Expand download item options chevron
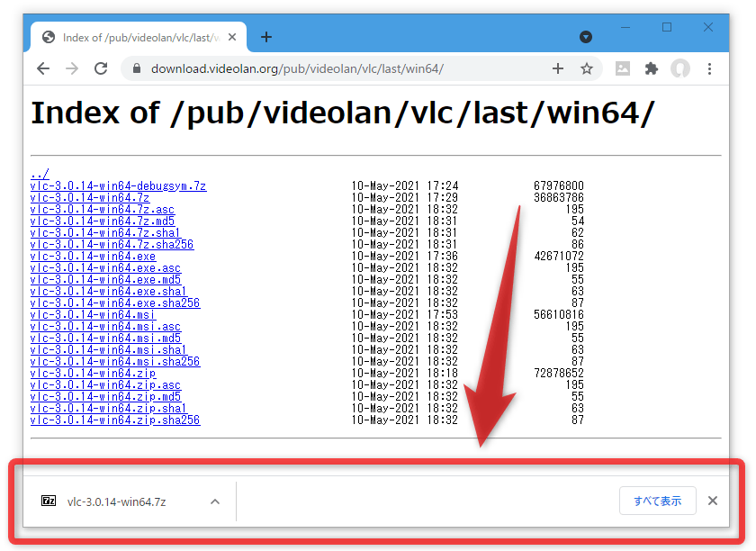Screen dimensions: 756x551 [x=215, y=501]
